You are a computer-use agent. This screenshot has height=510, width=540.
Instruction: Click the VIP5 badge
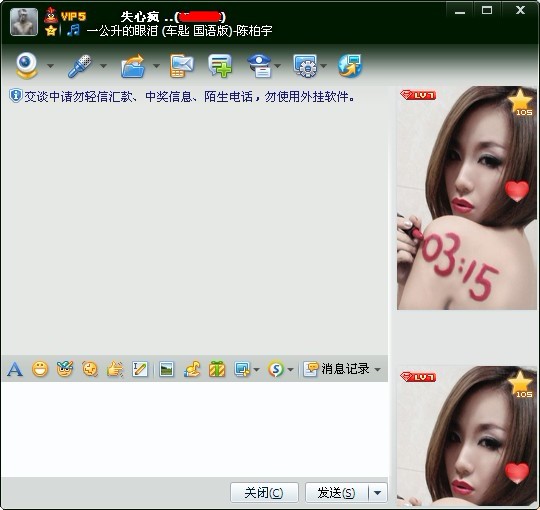(x=73, y=16)
